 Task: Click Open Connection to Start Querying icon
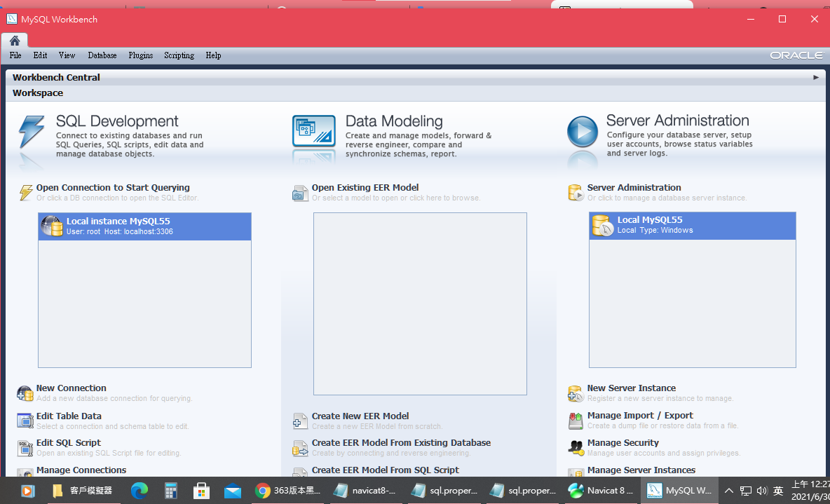coord(25,192)
